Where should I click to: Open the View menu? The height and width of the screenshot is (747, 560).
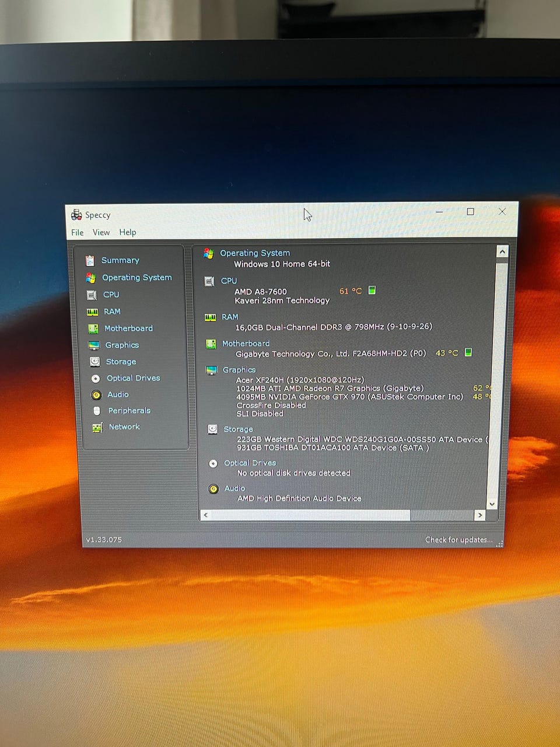(101, 232)
